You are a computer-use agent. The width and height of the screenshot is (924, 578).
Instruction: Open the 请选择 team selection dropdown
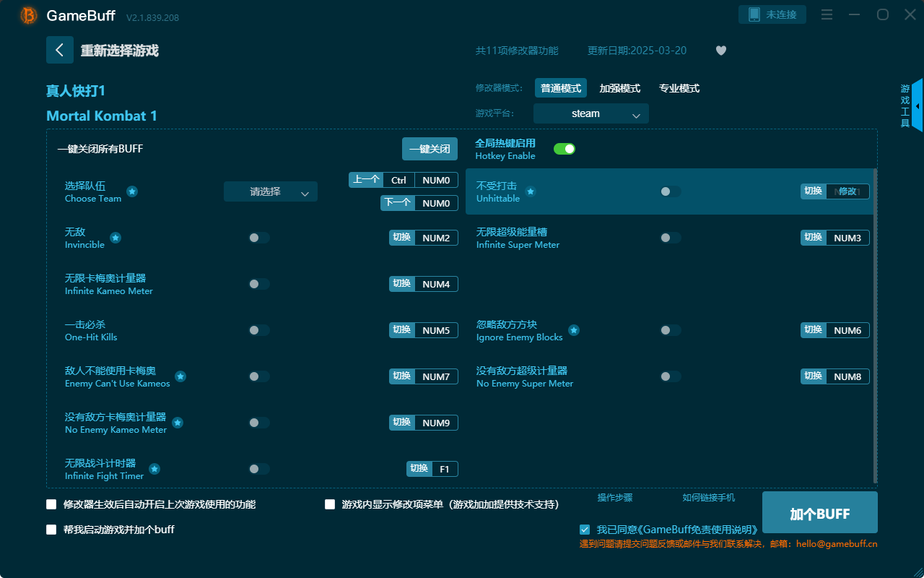point(270,191)
